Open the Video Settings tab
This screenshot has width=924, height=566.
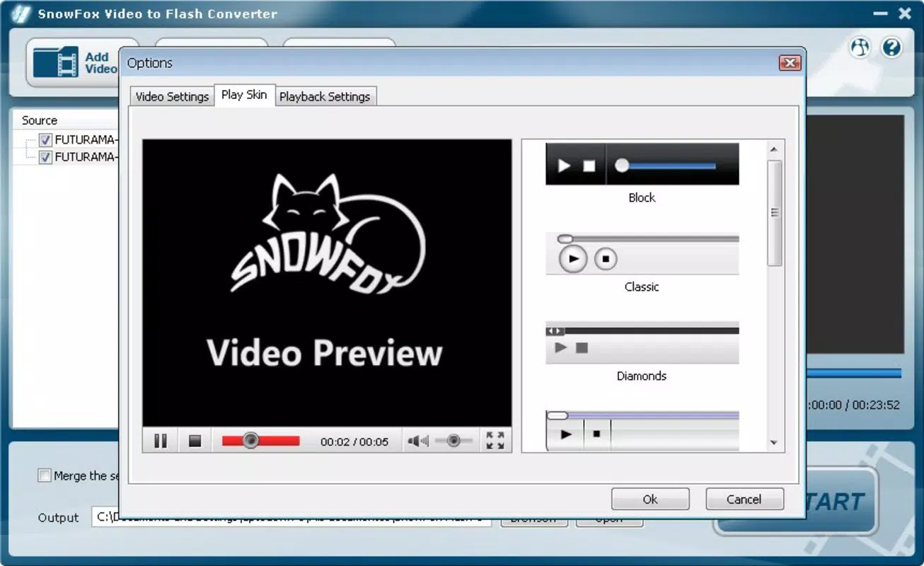point(172,96)
